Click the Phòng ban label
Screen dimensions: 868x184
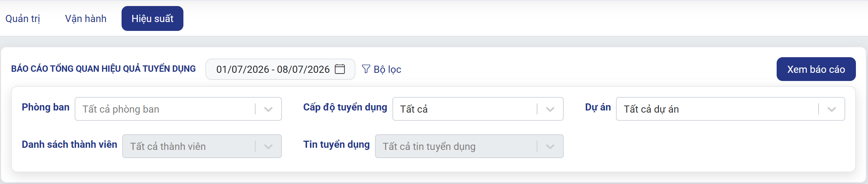(45, 107)
